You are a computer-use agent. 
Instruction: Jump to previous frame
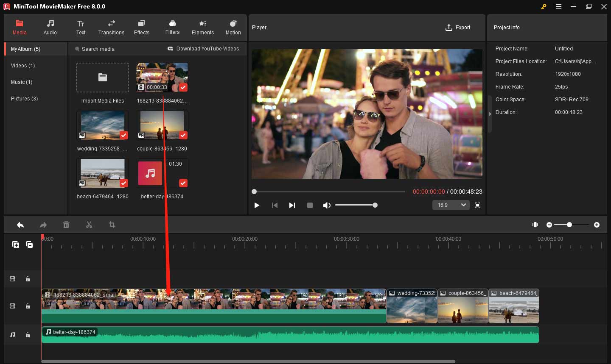coord(275,205)
